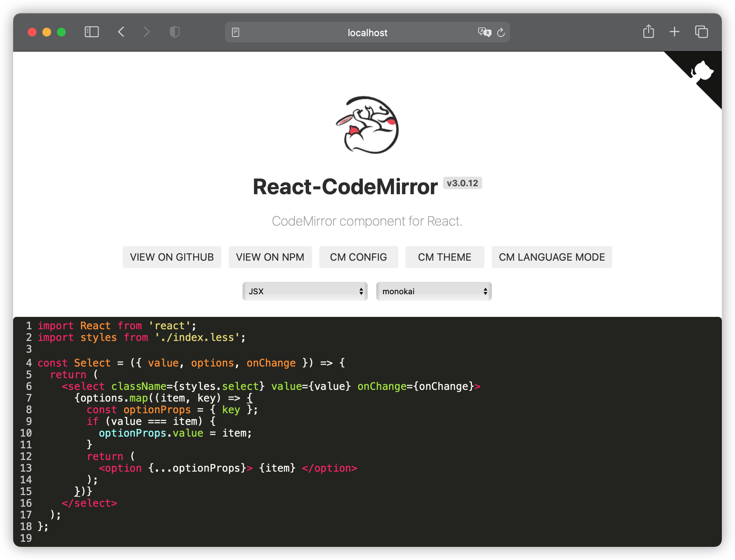The height and width of the screenshot is (560, 735).
Task: Go back with the back arrow
Action: click(121, 32)
